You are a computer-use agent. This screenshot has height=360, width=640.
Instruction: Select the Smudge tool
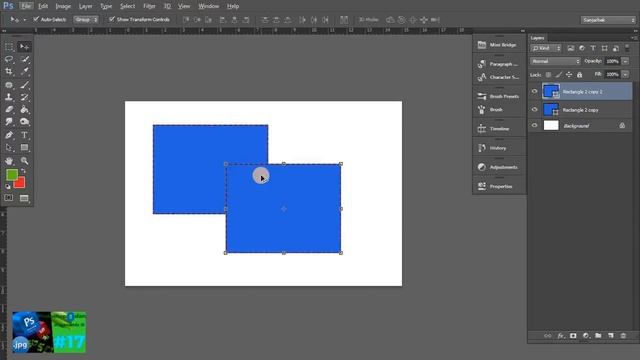9,122
